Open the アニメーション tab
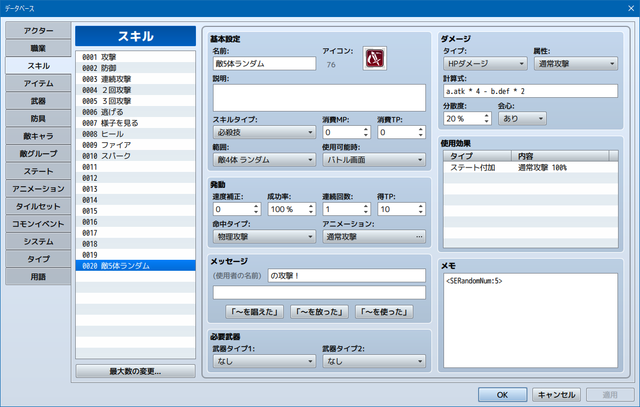Image resolution: width=640 pixels, height=407 pixels. coord(38,189)
